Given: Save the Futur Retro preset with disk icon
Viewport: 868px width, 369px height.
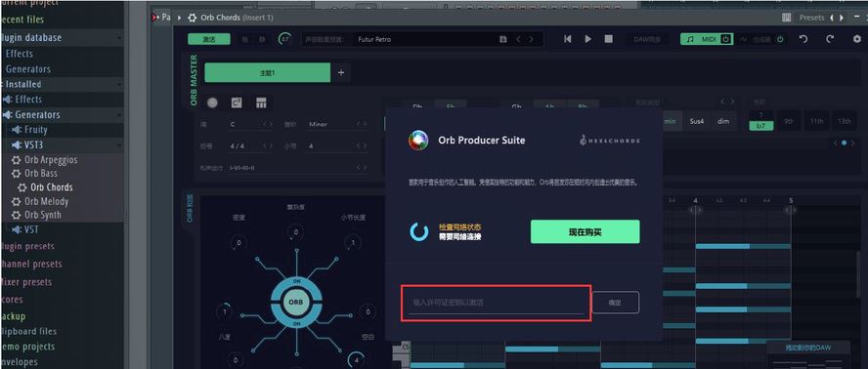Looking at the screenshot, I should 502,39.
